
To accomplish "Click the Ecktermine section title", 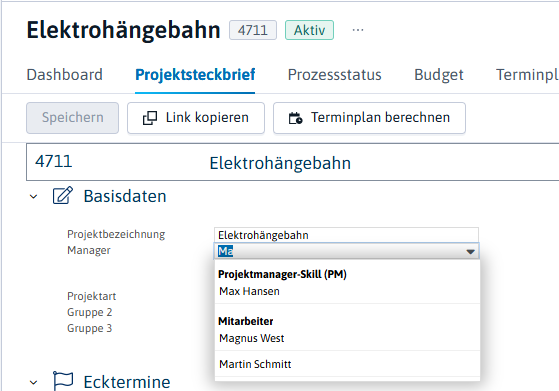I will (x=127, y=382).
